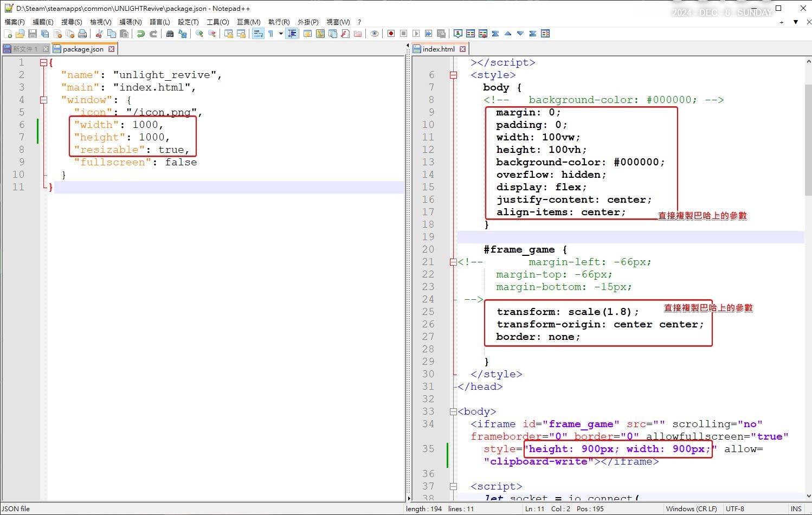Zoom in with the magnifier plus icon

[199, 34]
